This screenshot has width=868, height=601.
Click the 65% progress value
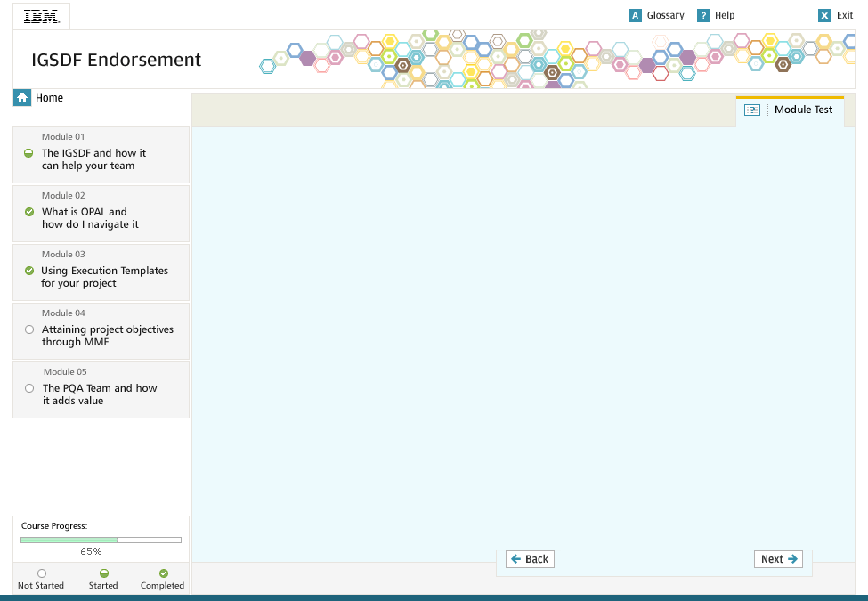[x=92, y=552]
